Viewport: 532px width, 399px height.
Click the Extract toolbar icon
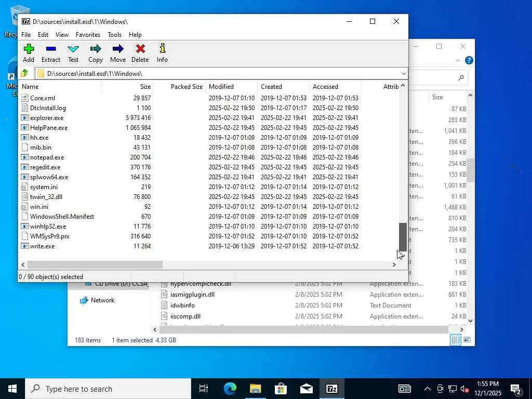(x=51, y=49)
